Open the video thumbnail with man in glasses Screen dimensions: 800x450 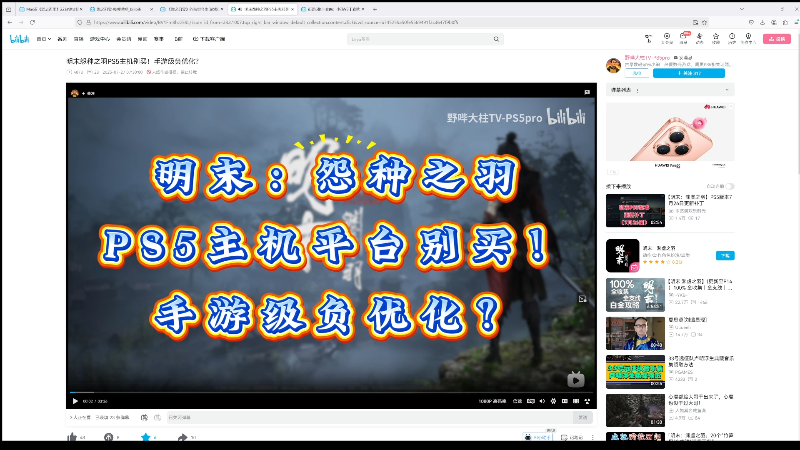tap(635, 333)
